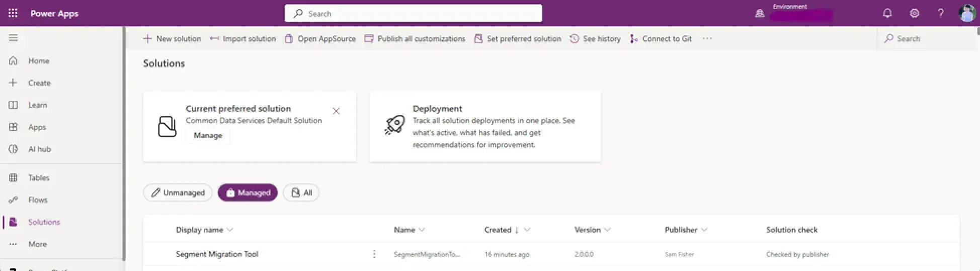Click Open AppSource
Screen dimensions: 980x271
(320, 39)
